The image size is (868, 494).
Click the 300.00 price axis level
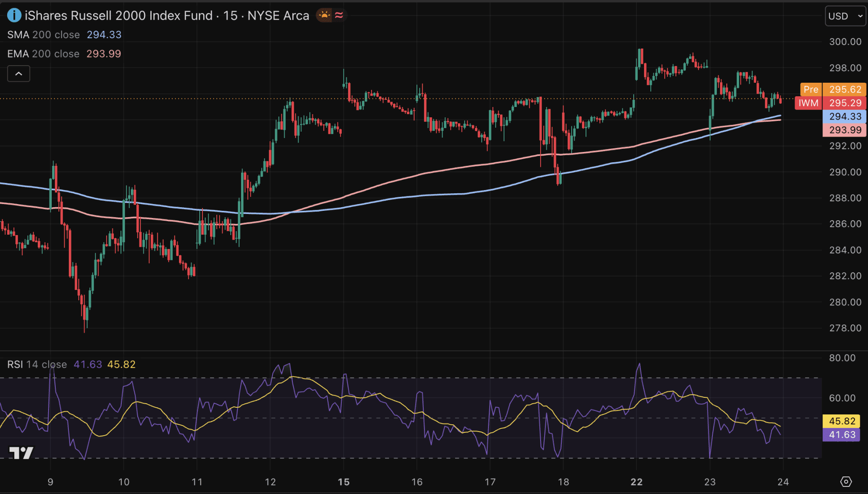[x=846, y=42]
